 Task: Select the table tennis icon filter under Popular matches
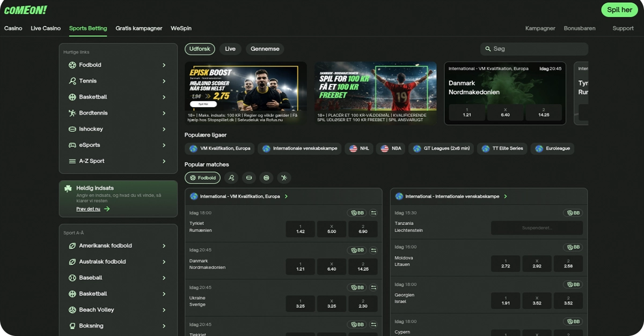pyautogui.click(x=284, y=177)
